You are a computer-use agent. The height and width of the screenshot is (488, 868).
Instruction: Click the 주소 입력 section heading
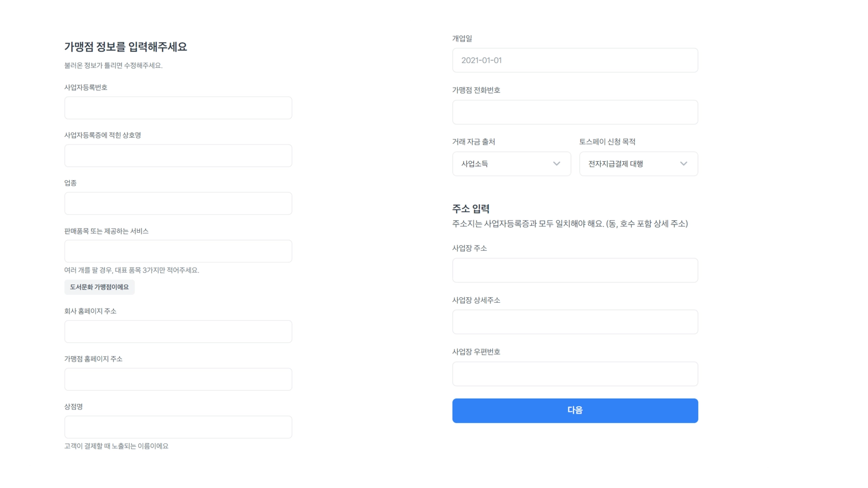[x=471, y=209]
